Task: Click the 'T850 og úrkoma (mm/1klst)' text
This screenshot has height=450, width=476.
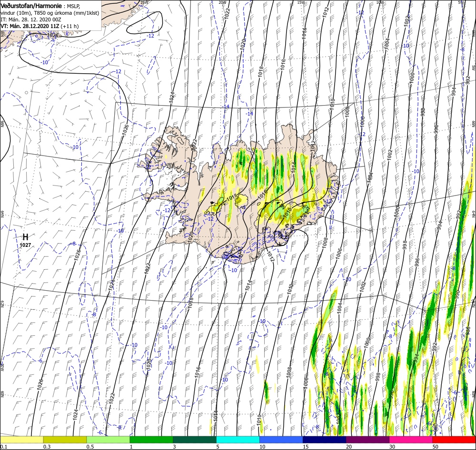Action: tap(64, 13)
